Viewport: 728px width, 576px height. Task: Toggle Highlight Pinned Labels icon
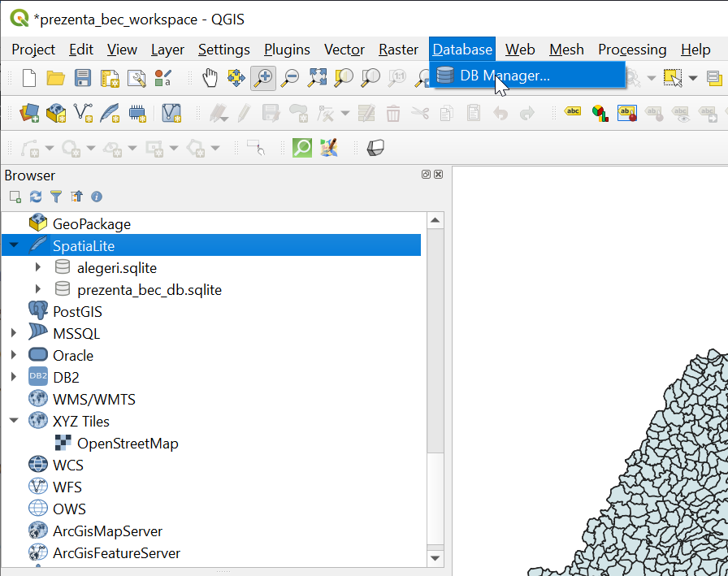coord(626,113)
